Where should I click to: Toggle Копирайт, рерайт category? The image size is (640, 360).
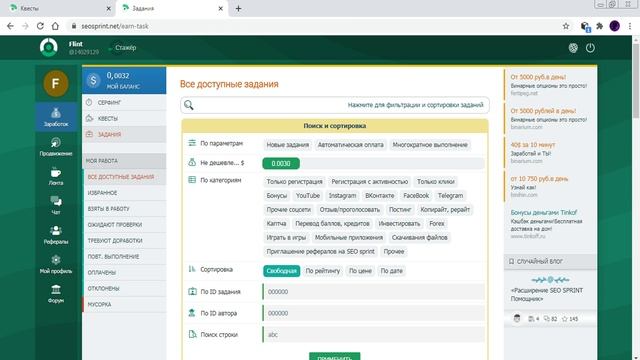pos(445,210)
